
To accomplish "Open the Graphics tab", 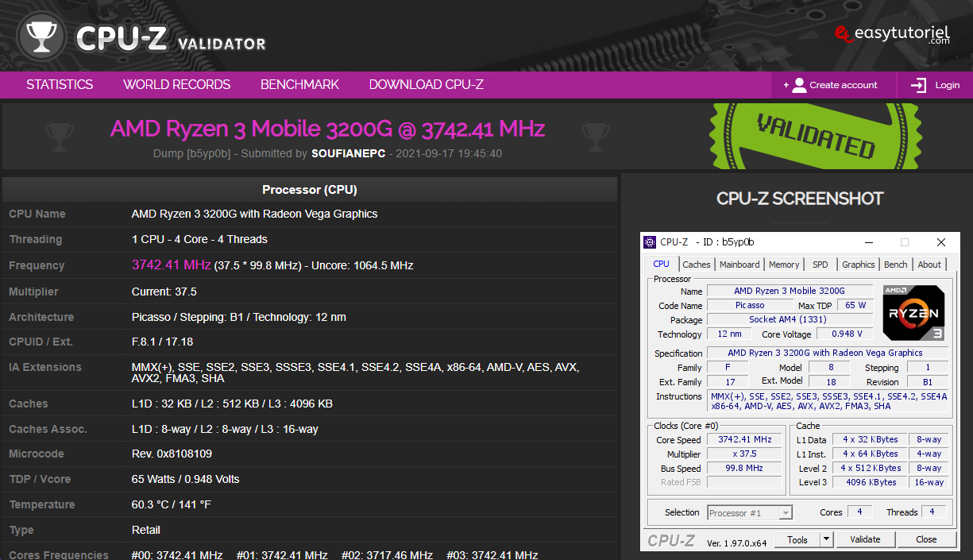I will point(858,265).
